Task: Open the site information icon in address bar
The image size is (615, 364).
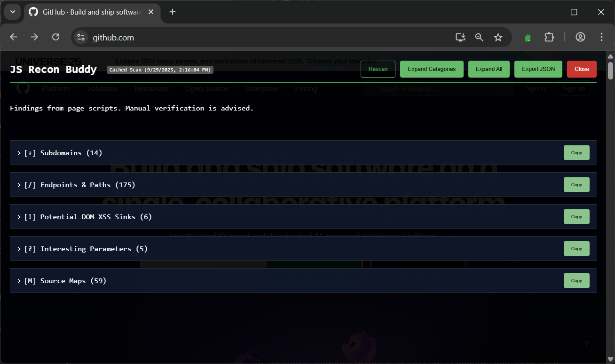Action: [x=81, y=37]
